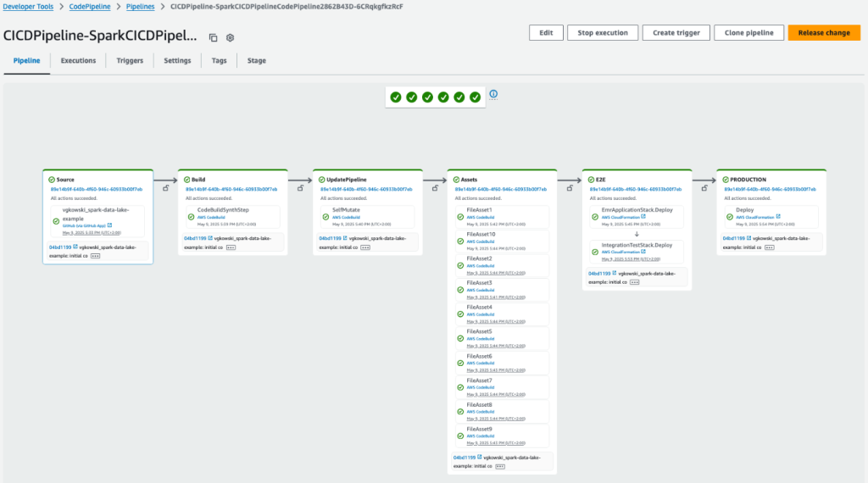This screenshot has height=483, width=868.
Task: Click the external link icon next to EmrApplicationStack.Deploy's AWS CloudFormation
Action: (x=645, y=216)
